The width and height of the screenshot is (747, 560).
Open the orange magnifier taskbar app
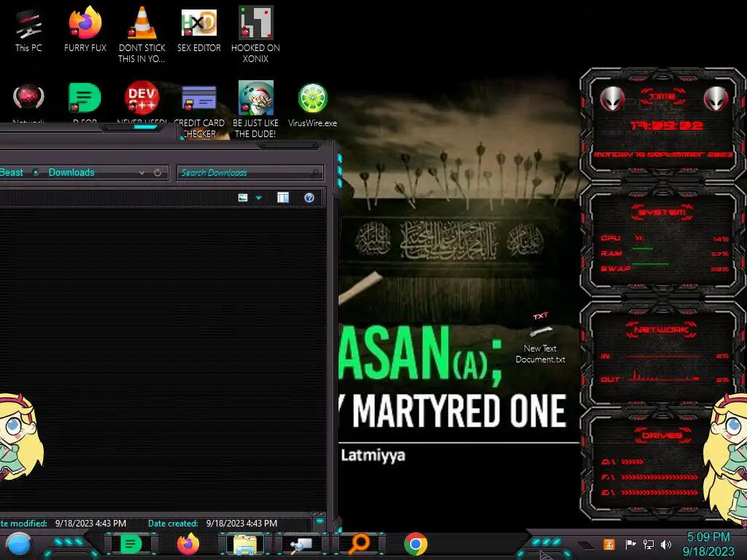(x=359, y=544)
